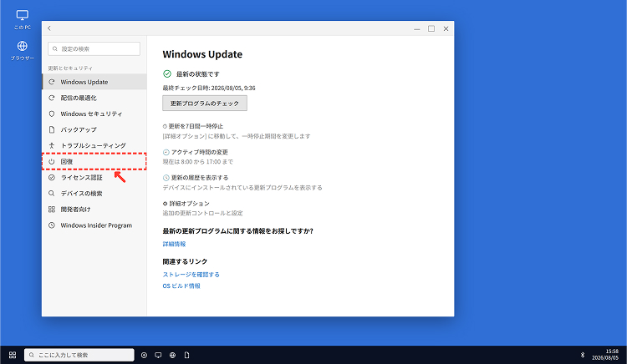Open デバイスの検索 settings
The image size is (627, 364).
point(94,194)
